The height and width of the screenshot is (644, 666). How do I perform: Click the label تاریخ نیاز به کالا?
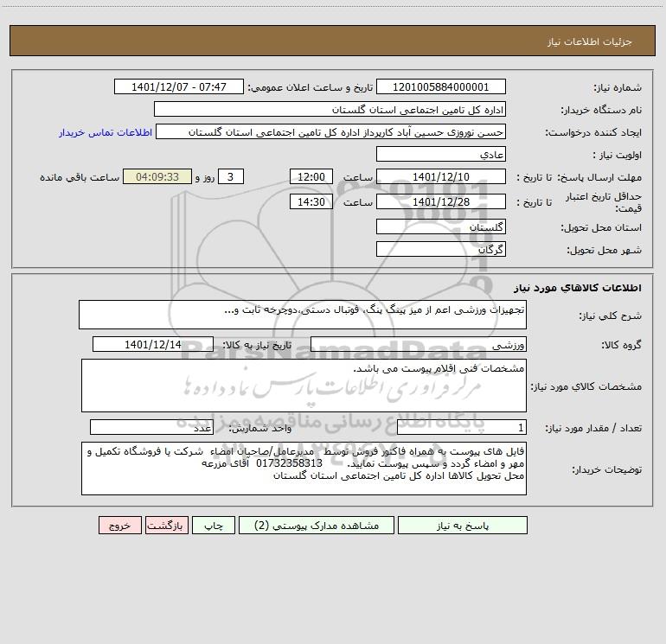coord(258,345)
